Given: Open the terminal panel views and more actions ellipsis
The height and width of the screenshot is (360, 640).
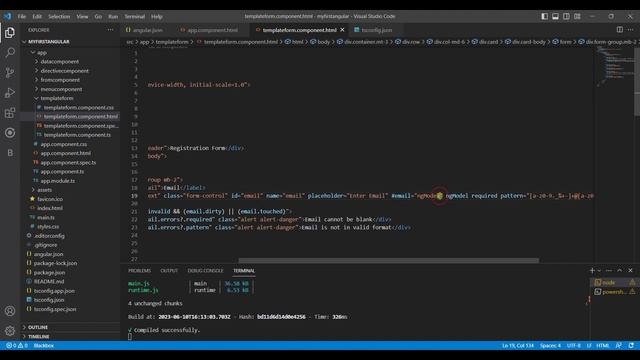Looking at the screenshot, I should coord(609,271).
